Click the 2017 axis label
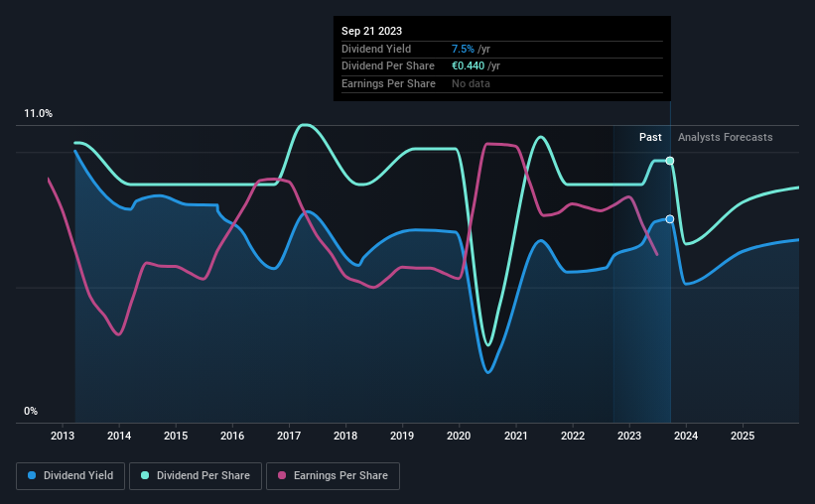815x504 pixels. click(289, 436)
